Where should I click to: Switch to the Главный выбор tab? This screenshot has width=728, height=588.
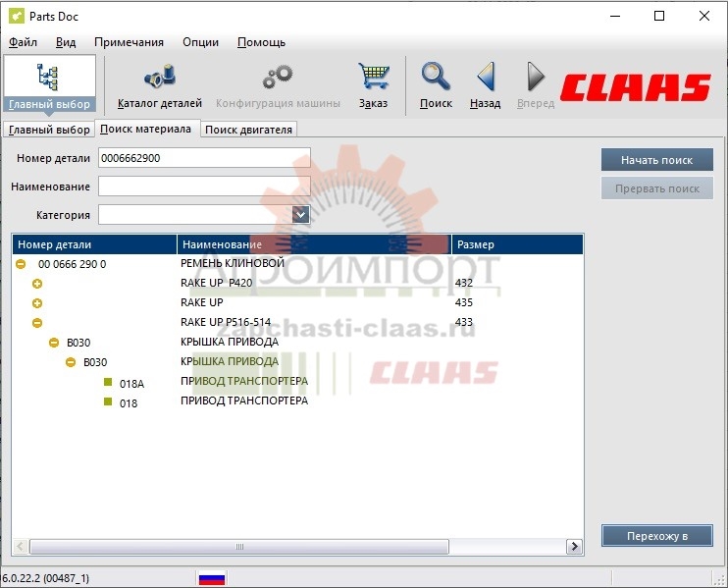click(49, 130)
